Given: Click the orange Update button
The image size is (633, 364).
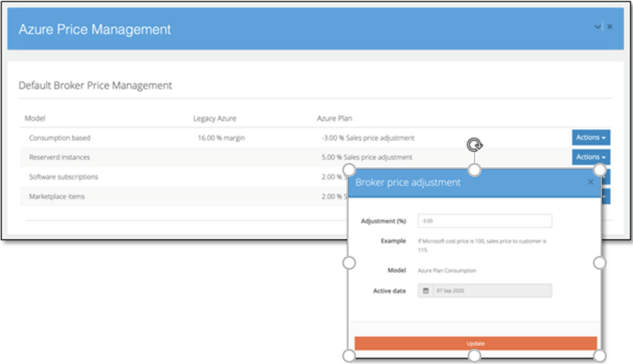Looking at the screenshot, I should (x=476, y=343).
